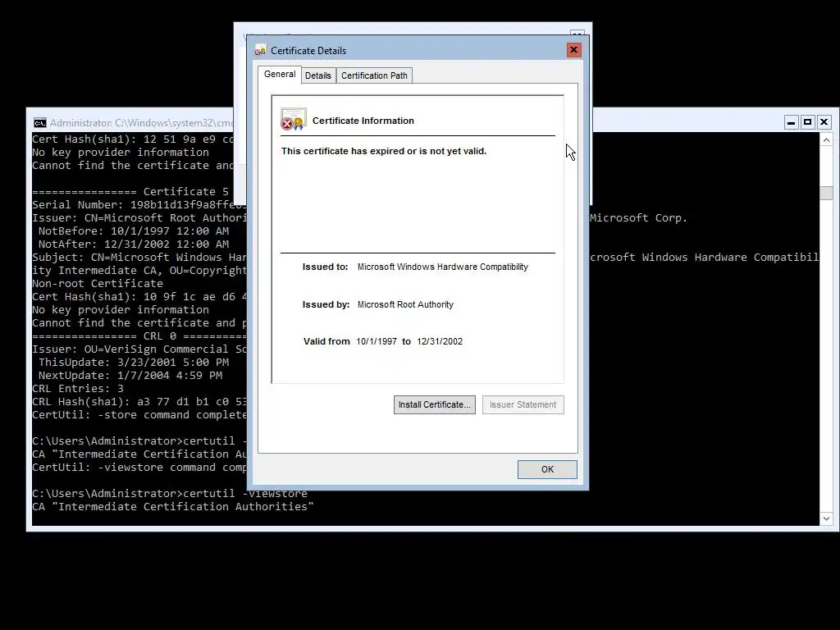Click the 'Issued by:' label
Image resolution: width=840 pixels, height=630 pixels.
[326, 304]
